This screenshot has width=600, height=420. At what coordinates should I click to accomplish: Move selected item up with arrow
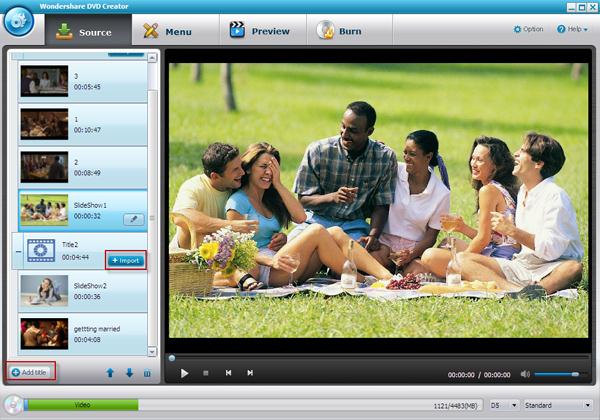110,373
